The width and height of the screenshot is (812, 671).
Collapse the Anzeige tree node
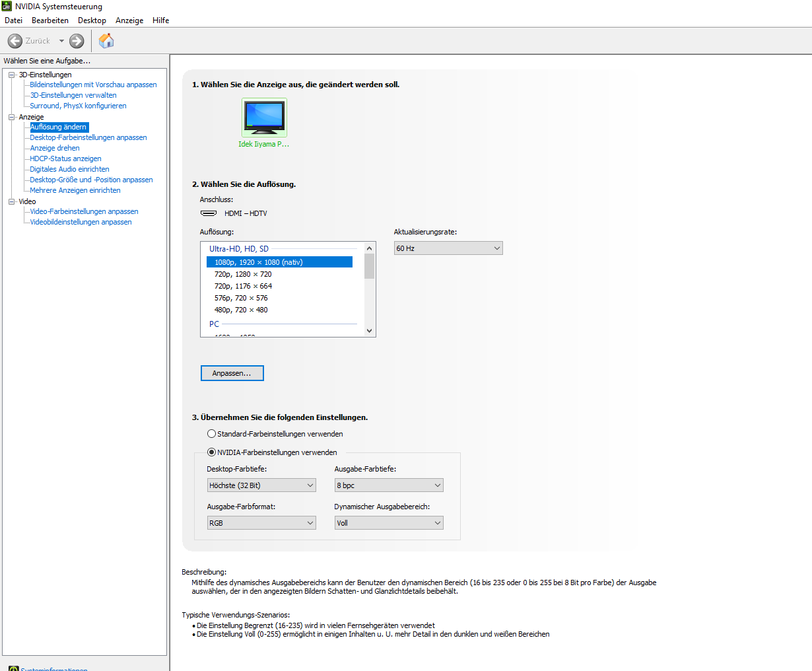pyautogui.click(x=11, y=117)
